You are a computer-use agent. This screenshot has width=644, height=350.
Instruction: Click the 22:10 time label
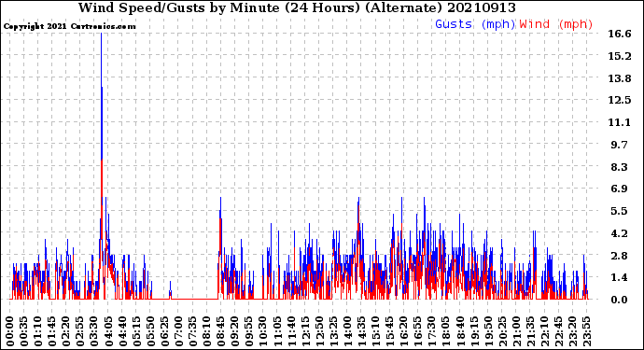click(544, 331)
